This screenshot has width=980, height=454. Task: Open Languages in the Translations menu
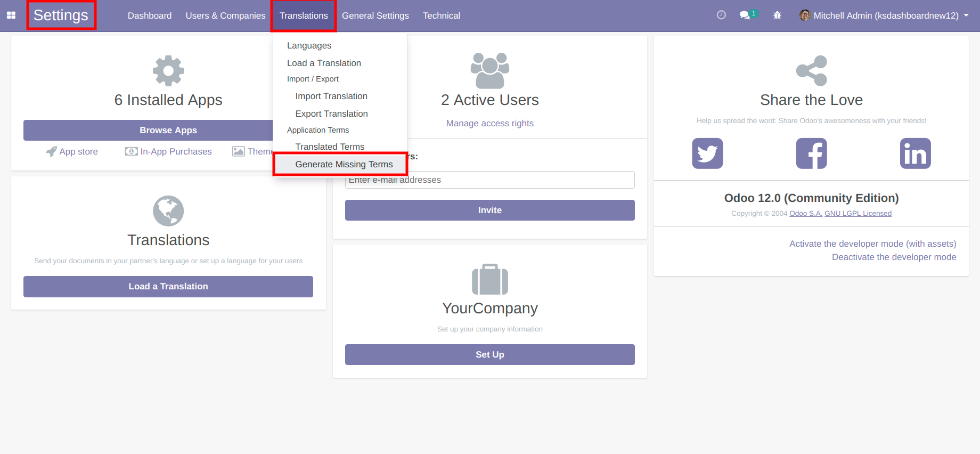[x=309, y=45]
